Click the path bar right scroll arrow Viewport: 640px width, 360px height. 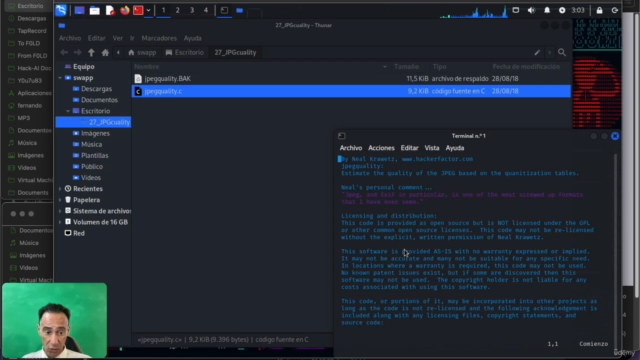(549, 52)
